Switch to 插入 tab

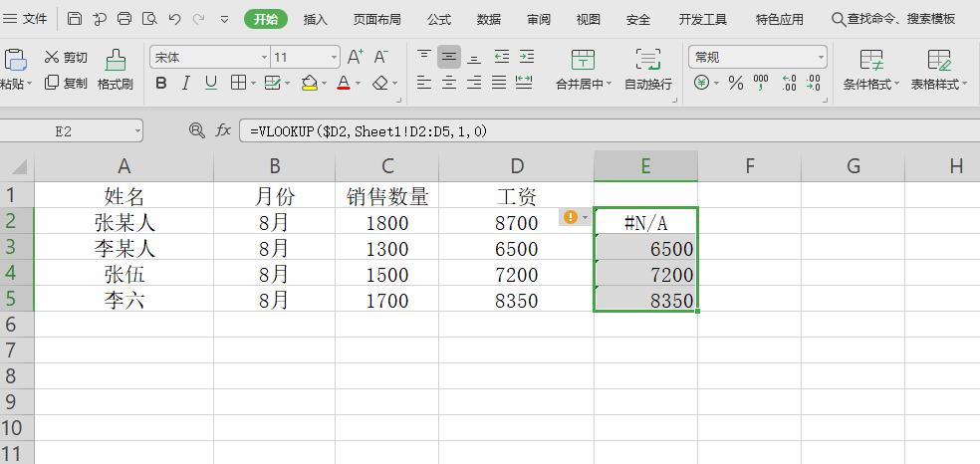click(316, 19)
